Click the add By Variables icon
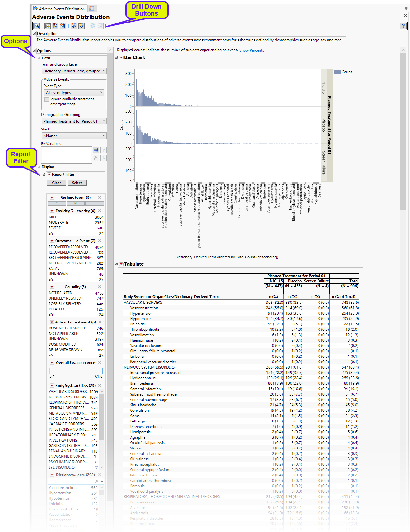This screenshot has height=532, width=410. [96, 150]
